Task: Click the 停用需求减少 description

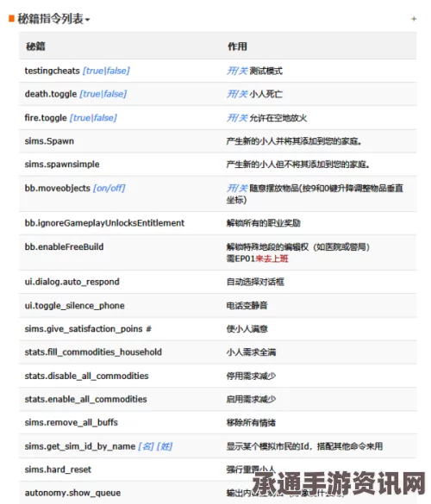Action: [x=251, y=376]
